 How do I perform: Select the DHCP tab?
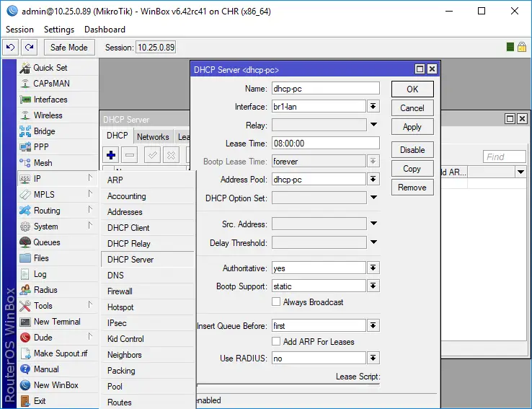click(x=118, y=136)
